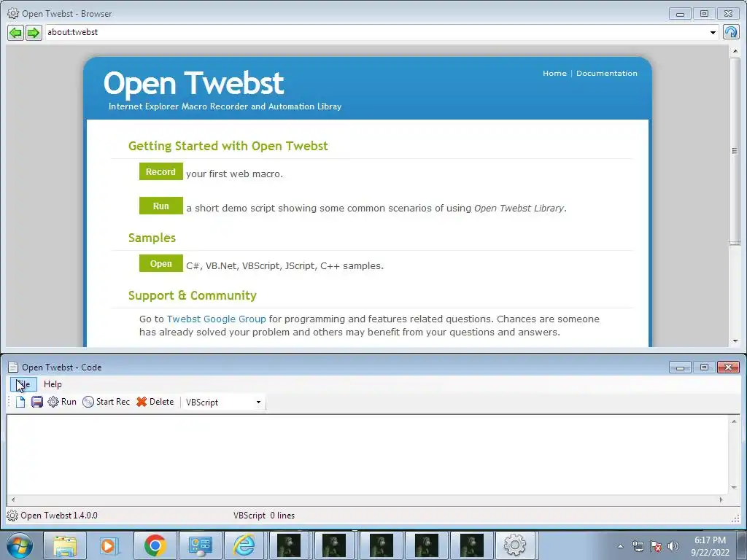
Task: Open the address bar dropdown arrow
Action: [713, 32]
